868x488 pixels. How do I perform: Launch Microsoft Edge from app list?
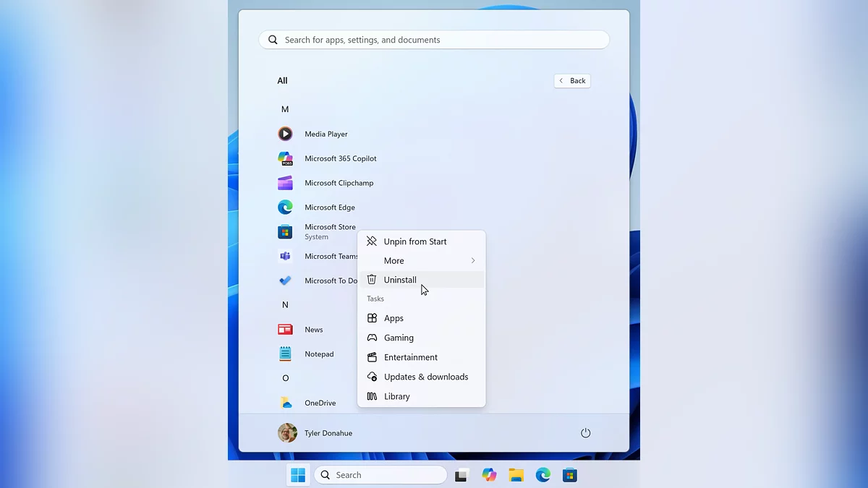[285, 207]
